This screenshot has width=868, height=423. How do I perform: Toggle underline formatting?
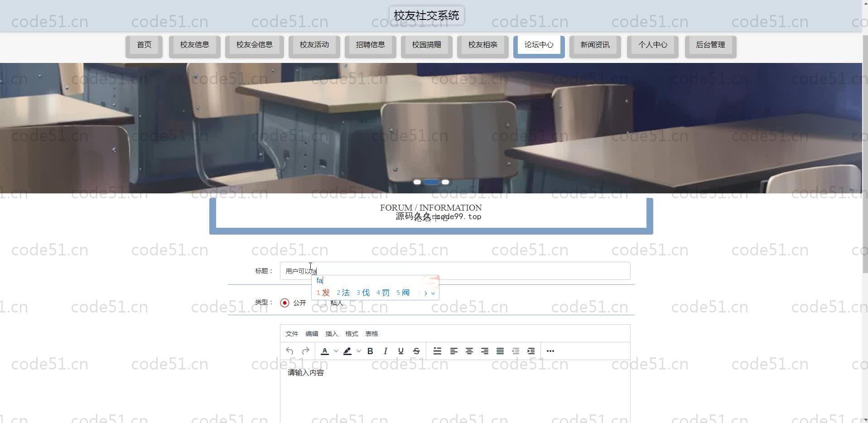400,351
